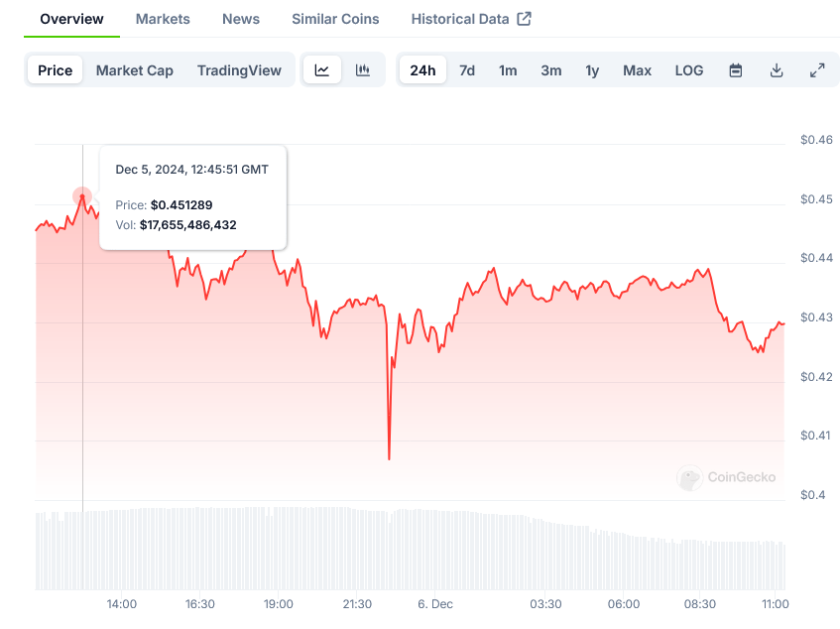Switch chart to Market Cap
The height and width of the screenshot is (629, 840).
point(135,70)
